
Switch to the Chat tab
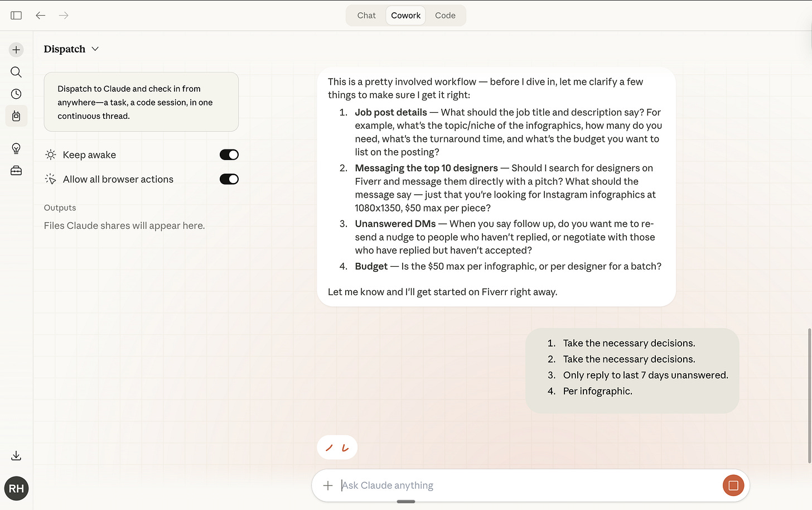tap(366, 16)
